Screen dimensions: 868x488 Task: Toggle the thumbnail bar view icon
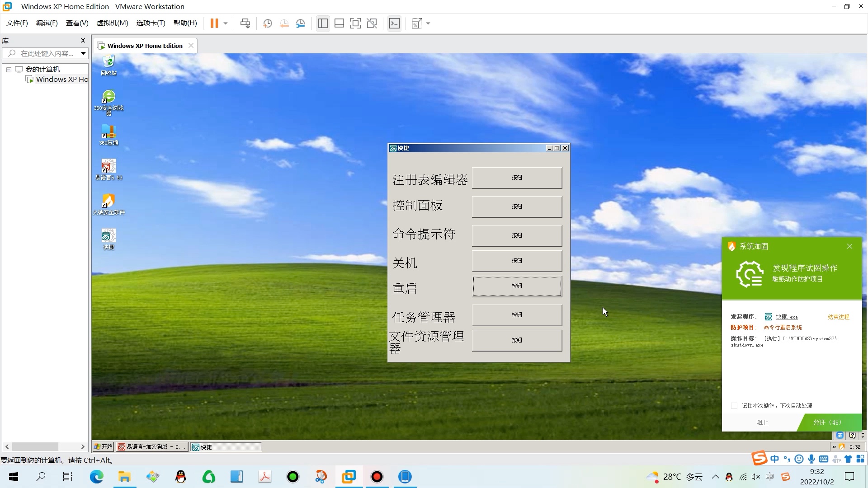[339, 23]
